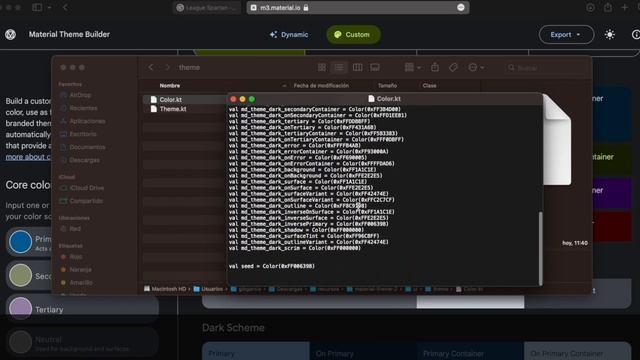Image resolution: width=640 pixels, height=360 pixels.
Task: Click the Tertiary core color swatch
Action: click(x=20, y=308)
